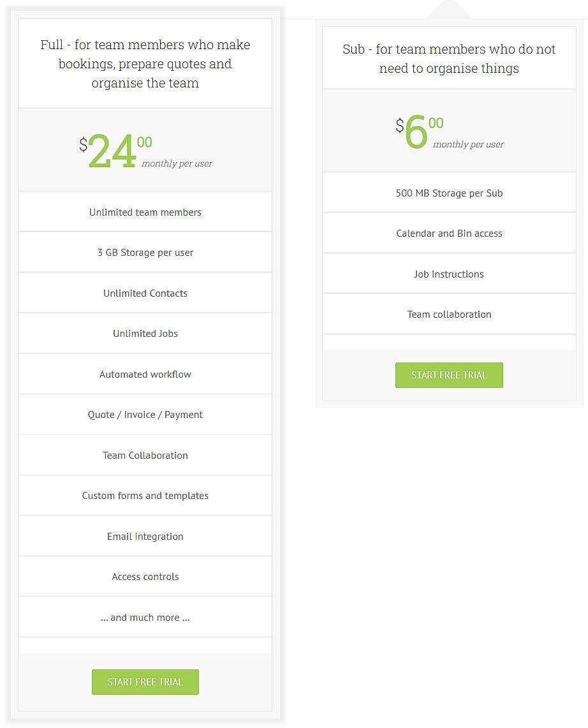Click the Unlimited Contacts feature
The height and width of the screenshot is (728, 588).
pos(145,292)
